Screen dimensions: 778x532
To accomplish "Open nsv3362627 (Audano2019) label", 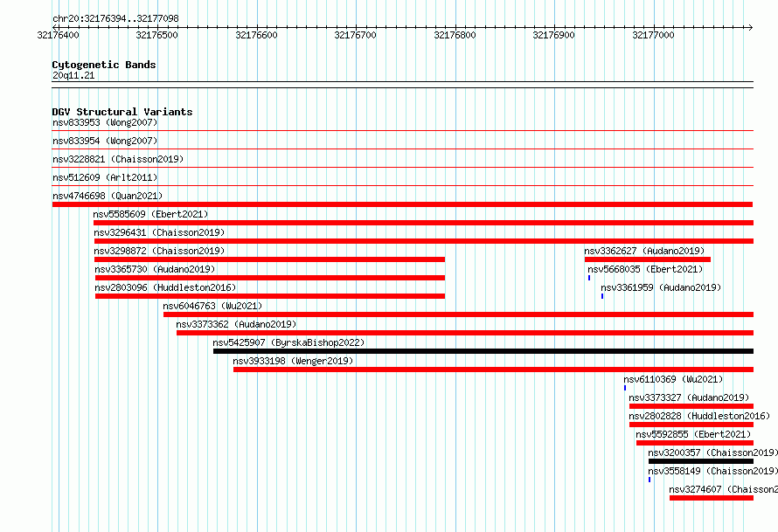I will tap(644, 251).
